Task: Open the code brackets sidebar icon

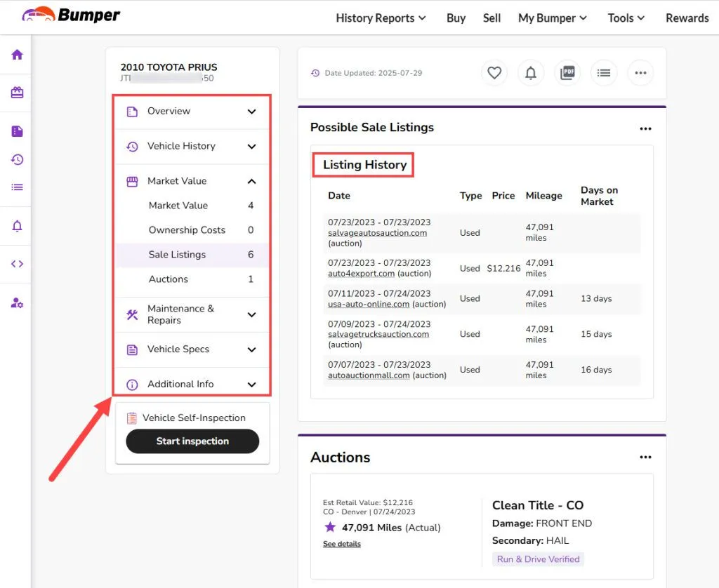Action: pos(17,264)
